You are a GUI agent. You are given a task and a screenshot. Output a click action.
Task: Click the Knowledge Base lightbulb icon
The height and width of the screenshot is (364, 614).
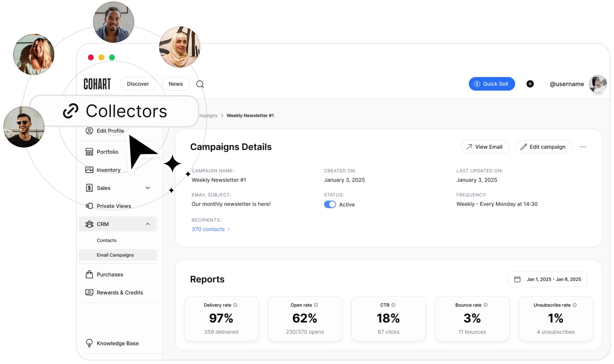tap(89, 343)
